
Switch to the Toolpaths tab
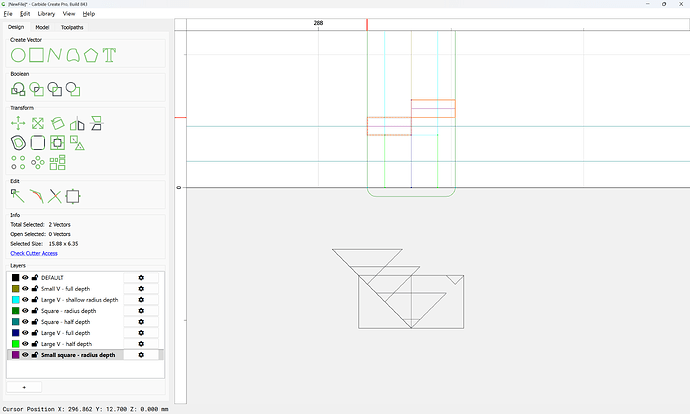(x=72, y=27)
